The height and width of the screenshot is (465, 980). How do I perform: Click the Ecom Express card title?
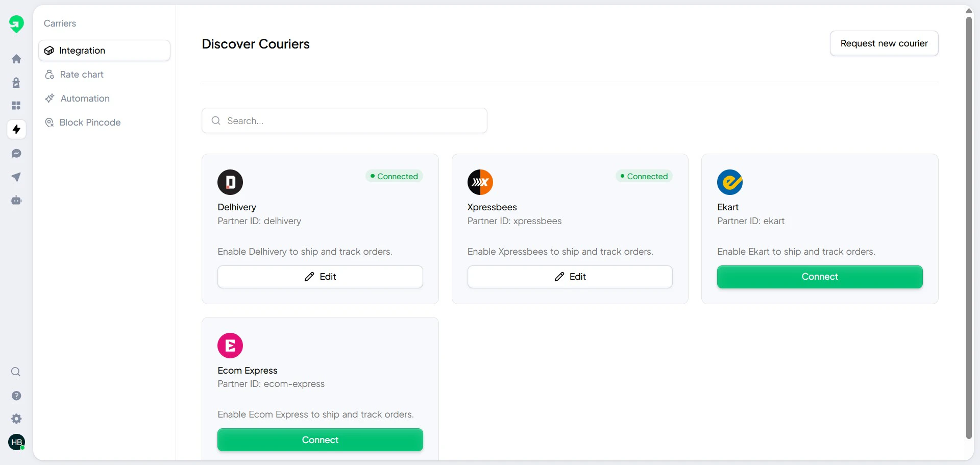[248, 371]
